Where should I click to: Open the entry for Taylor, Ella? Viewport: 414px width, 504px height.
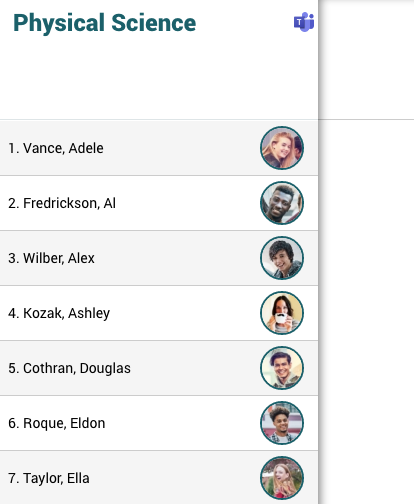[x=56, y=478]
